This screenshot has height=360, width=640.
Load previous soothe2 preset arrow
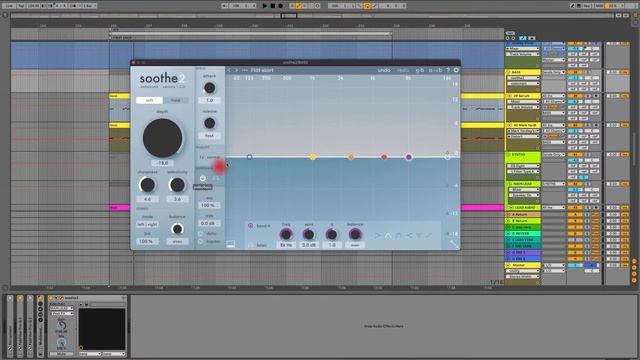pyautogui.click(x=229, y=70)
